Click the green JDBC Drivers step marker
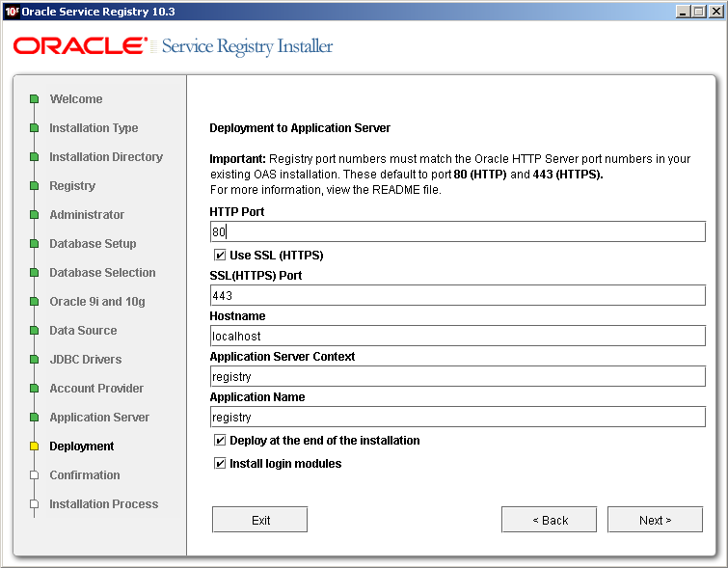The width and height of the screenshot is (728, 568). [x=34, y=360]
